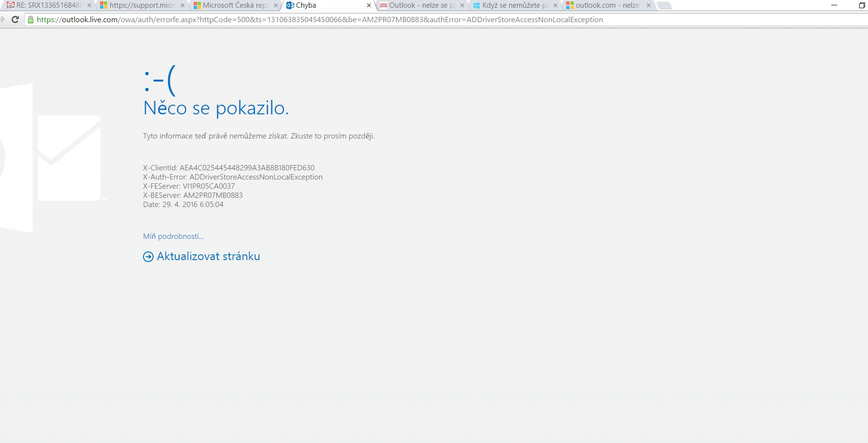Close the "Microsoft Česká repu" tab

(x=276, y=5)
